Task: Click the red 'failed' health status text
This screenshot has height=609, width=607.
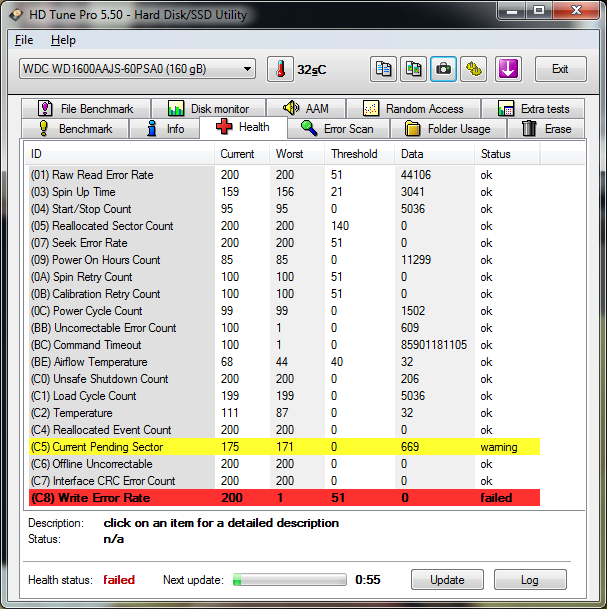Action: click(119, 580)
